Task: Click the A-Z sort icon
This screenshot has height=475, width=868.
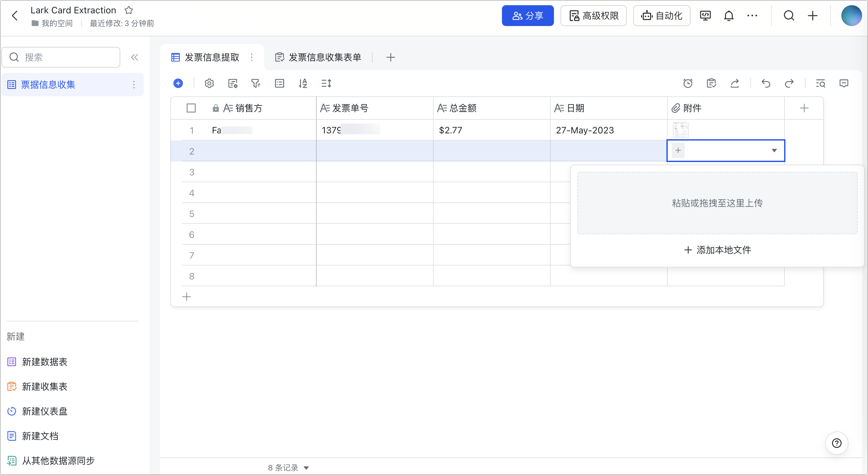Action: [x=303, y=83]
